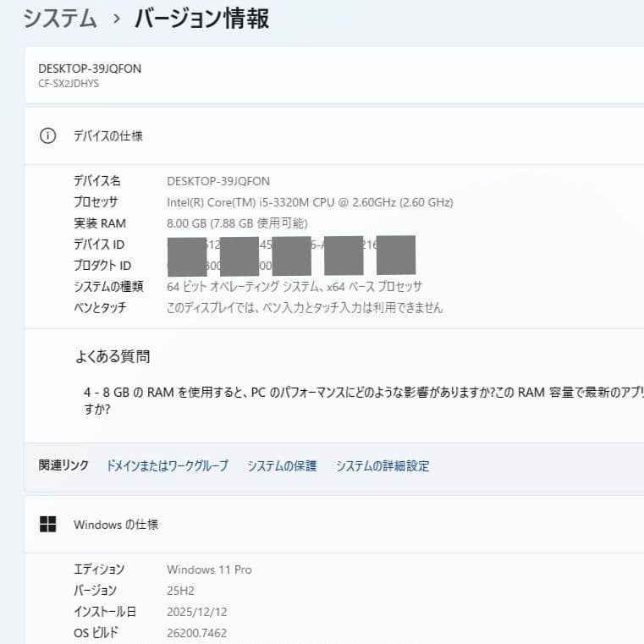Open システムの詳細設定 link
Image resolution: width=644 pixels, height=644 pixels.
383,465
